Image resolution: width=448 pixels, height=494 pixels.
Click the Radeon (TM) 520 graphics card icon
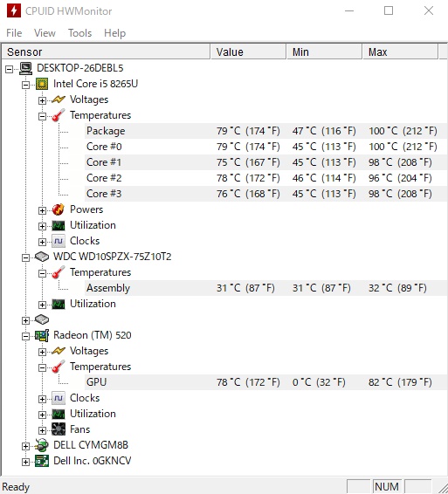(42, 335)
